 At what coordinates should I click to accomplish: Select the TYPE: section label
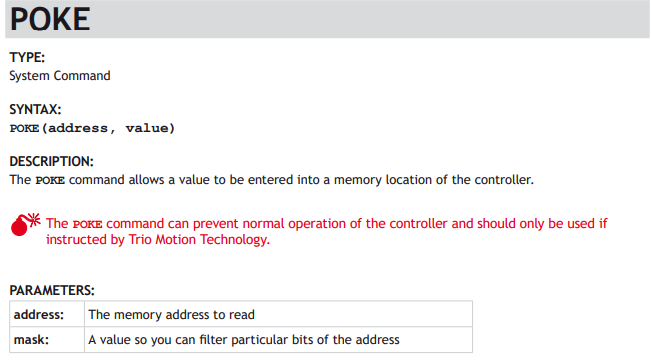click(x=27, y=57)
